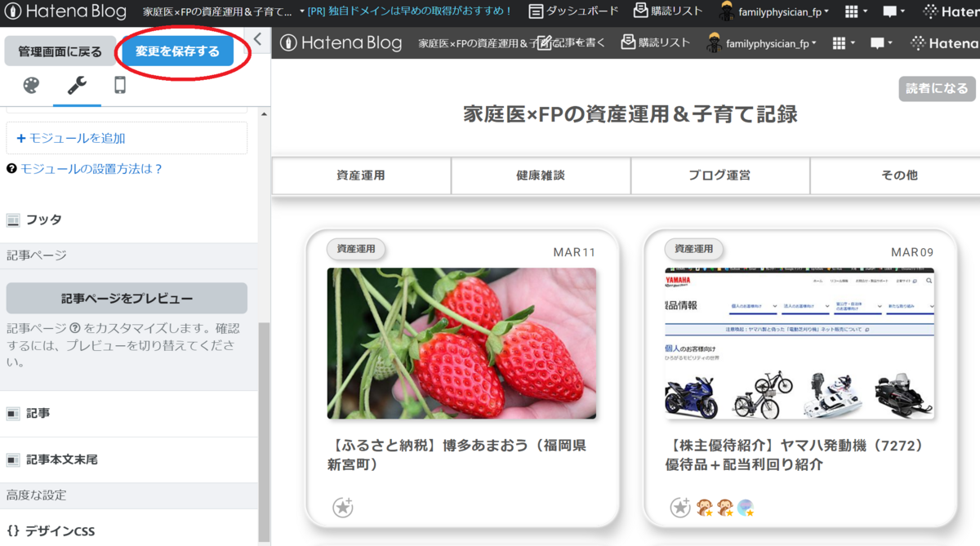This screenshot has width=980, height=546.
Task: Click the sidebar vertical scrollbar
Action: click(265, 433)
